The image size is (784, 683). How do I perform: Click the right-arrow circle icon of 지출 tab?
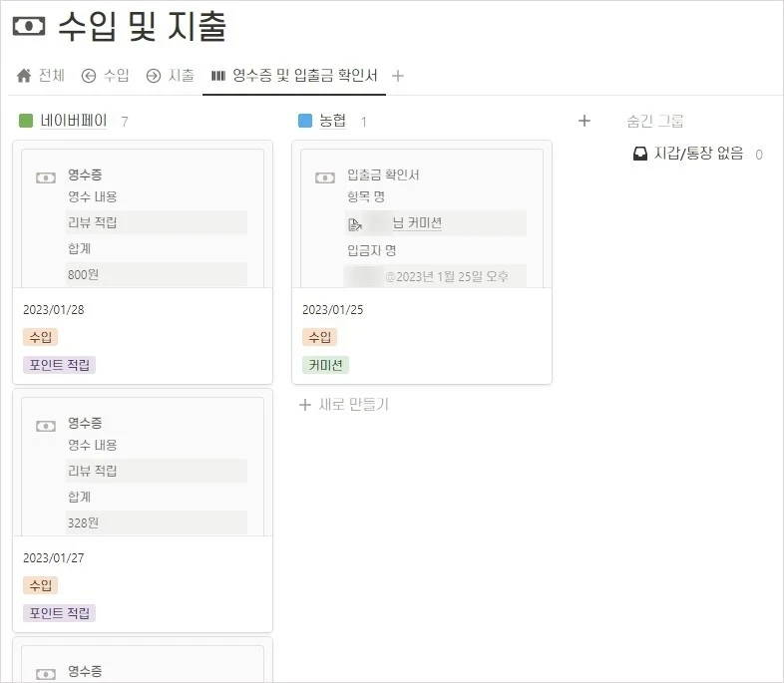click(153, 76)
